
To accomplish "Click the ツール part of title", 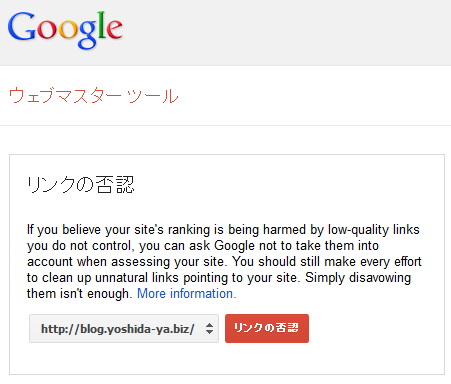I will click(x=153, y=96).
